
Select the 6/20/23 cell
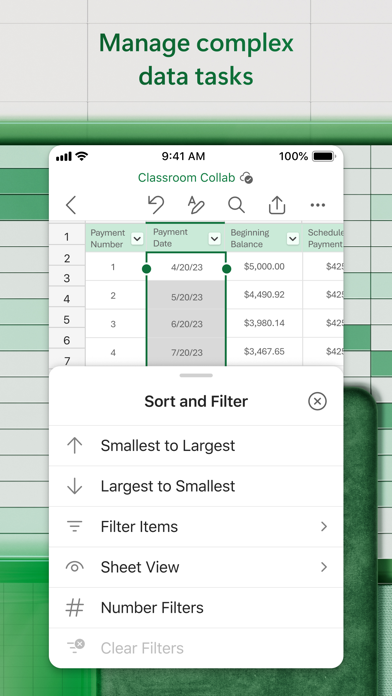point(186,324)
